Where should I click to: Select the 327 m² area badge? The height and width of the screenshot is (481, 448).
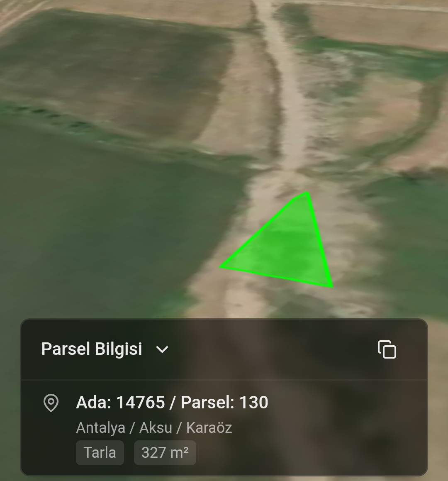pos(165,453)
